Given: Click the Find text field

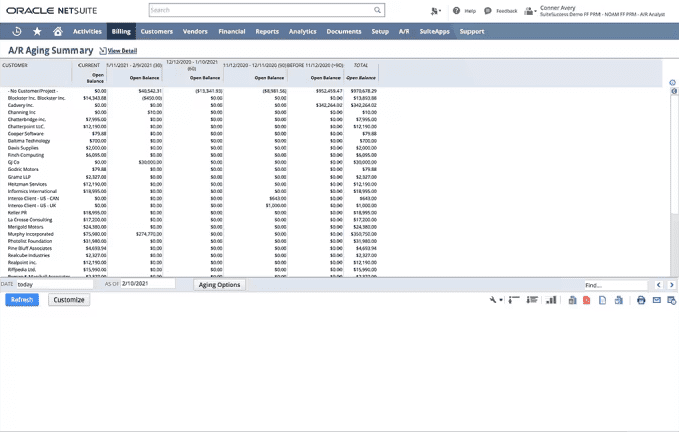Looking at the screenshot, I should (614, 285).
